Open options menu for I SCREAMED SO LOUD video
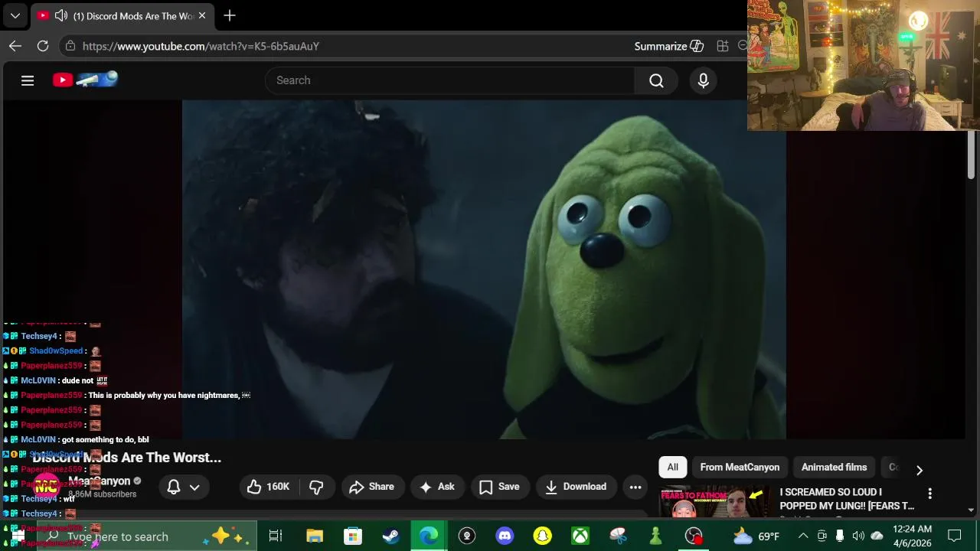Image resolution: width=980 pixels, height=551 pixels. [x=929, y=494]
